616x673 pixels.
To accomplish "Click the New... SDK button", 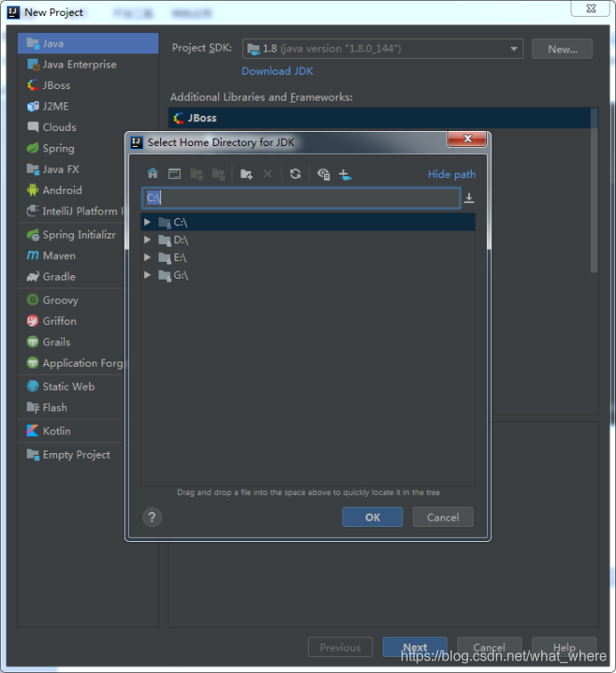I will pos(563,49).
